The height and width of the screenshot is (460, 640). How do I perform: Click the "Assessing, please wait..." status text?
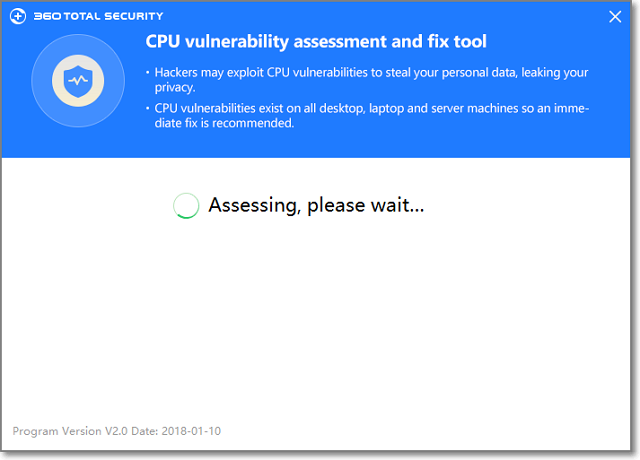(x=316, y=206)
